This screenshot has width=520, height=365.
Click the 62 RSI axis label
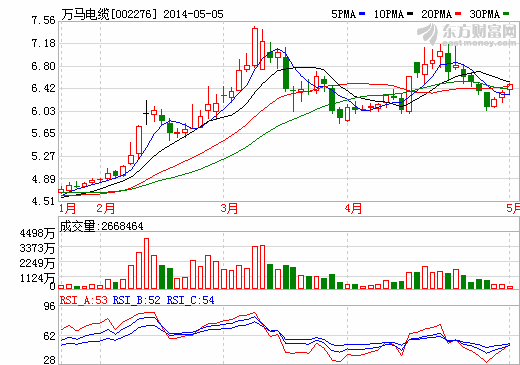pos(50,336)
